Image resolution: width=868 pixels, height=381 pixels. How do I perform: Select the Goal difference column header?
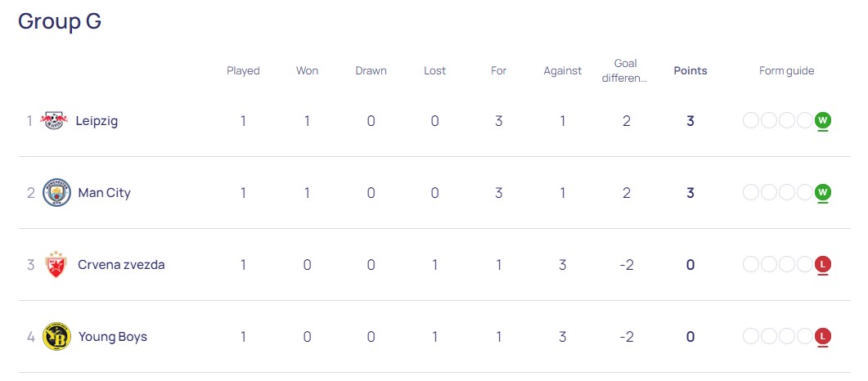coord(626,71)
